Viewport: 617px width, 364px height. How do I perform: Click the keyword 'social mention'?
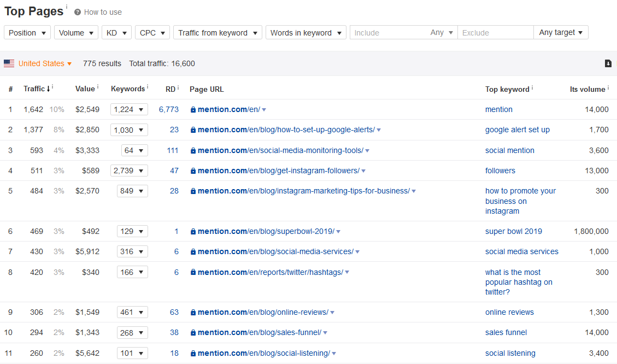pos(509,150)
